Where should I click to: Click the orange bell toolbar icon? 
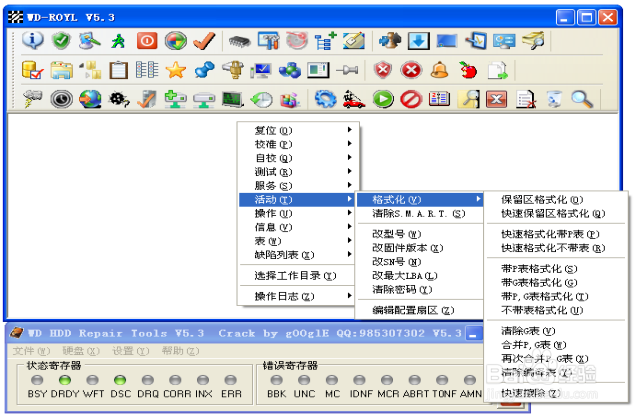coord(440,70)
